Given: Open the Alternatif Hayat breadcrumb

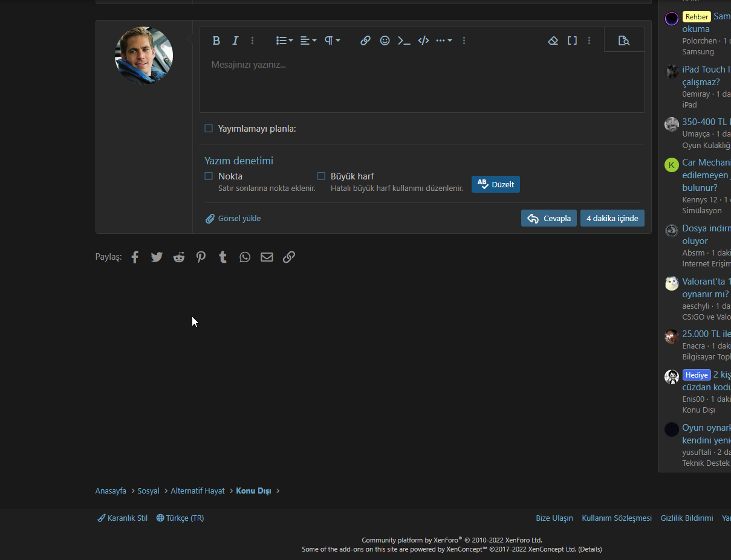Looking at the screenshot, I should (198, 491).
